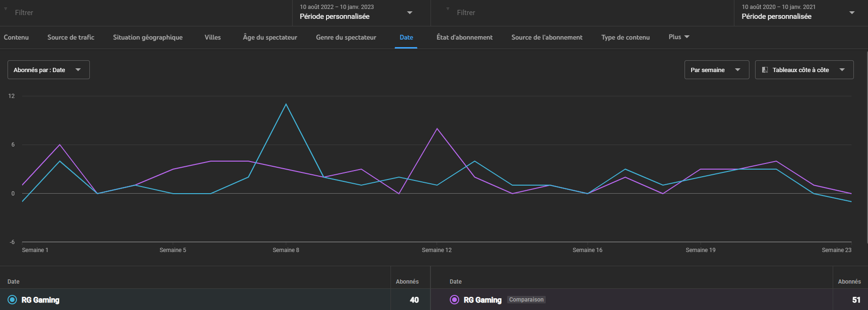Image resolution: width=868 pixels, height=310 pixels.
Task: Open the 10 août 2020 comparison period dropdown
Action: pyautogui.click(x=800, y=13)
